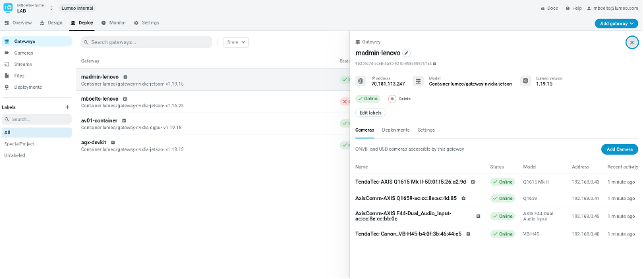The height and width of the screenshot is (279, 644).
Task: Select the All label filter
Action: (x=36, y=132)
